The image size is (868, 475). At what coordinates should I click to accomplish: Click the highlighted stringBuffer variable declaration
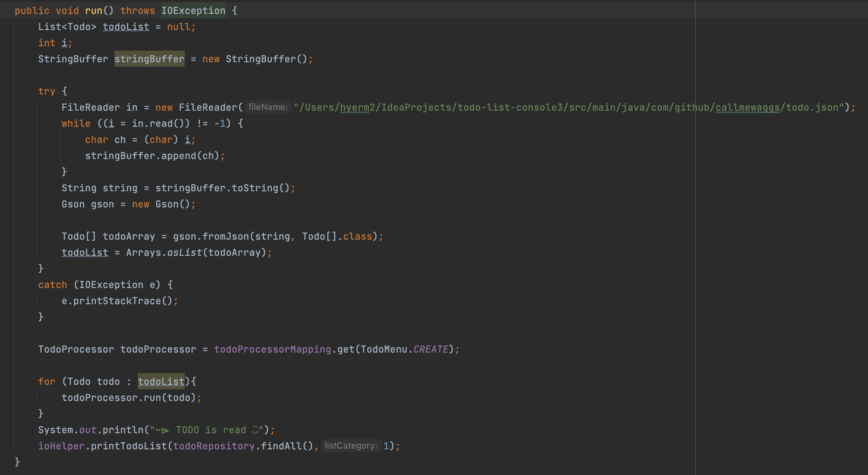pyautogui.click(x=149, y=59)
